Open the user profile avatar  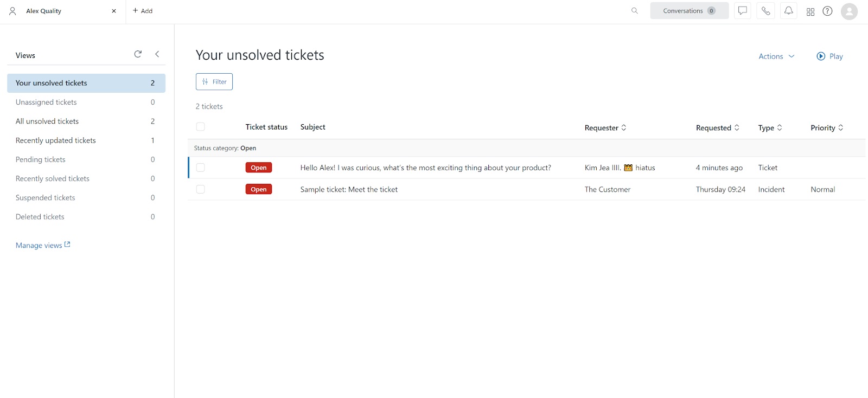(x=849, y=11)
